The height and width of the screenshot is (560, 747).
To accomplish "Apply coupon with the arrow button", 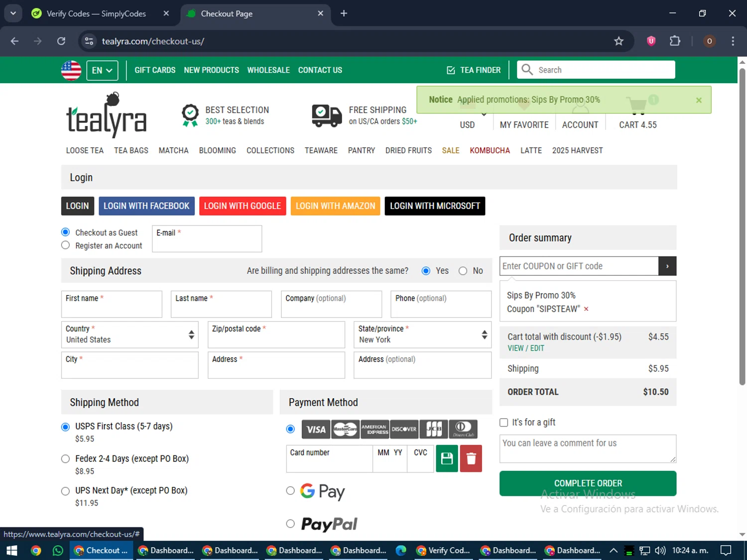I will pos(667,266).
